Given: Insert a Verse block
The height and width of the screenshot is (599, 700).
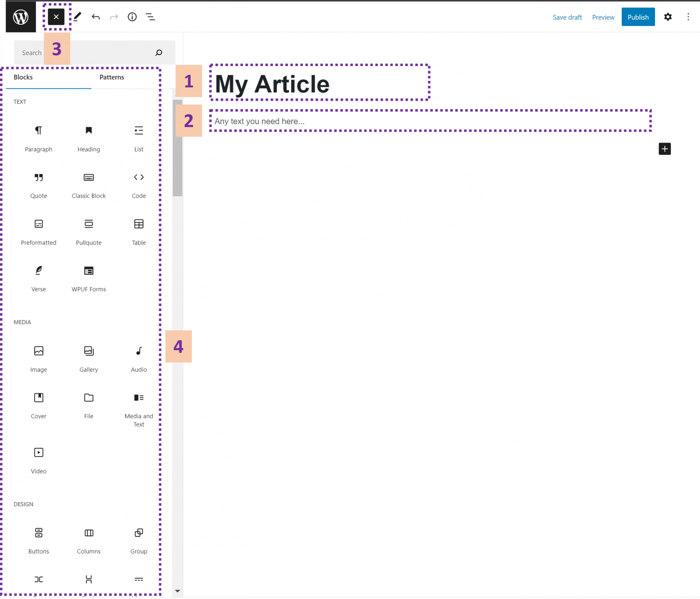Looking at the screenshot, I should click(39, 279).
